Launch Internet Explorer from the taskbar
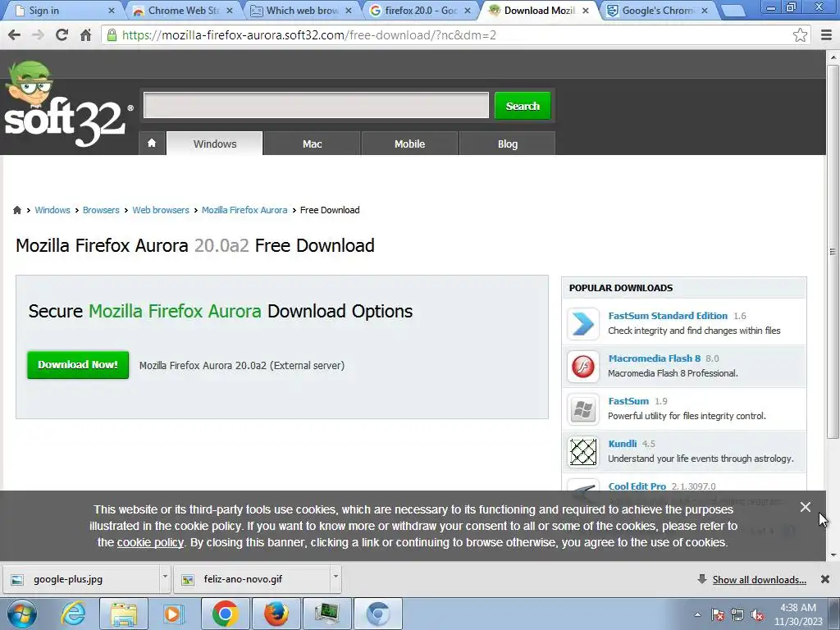The width and height of the screenshot is (840, 630). [x=73, y=614]
